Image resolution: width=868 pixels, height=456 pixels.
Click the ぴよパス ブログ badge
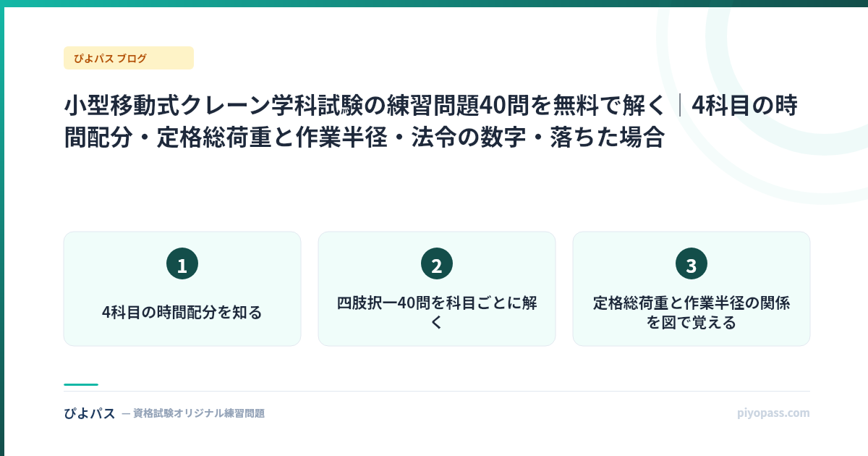pyautogui.click(x=129, y=58)
